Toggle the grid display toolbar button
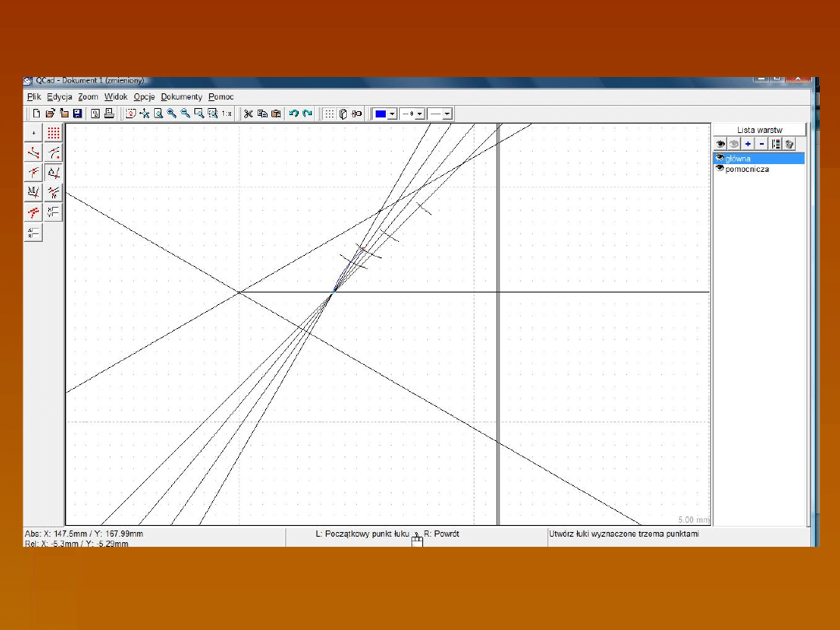The height and width of the screenshot is (630, 840). (x=329, y=114)
